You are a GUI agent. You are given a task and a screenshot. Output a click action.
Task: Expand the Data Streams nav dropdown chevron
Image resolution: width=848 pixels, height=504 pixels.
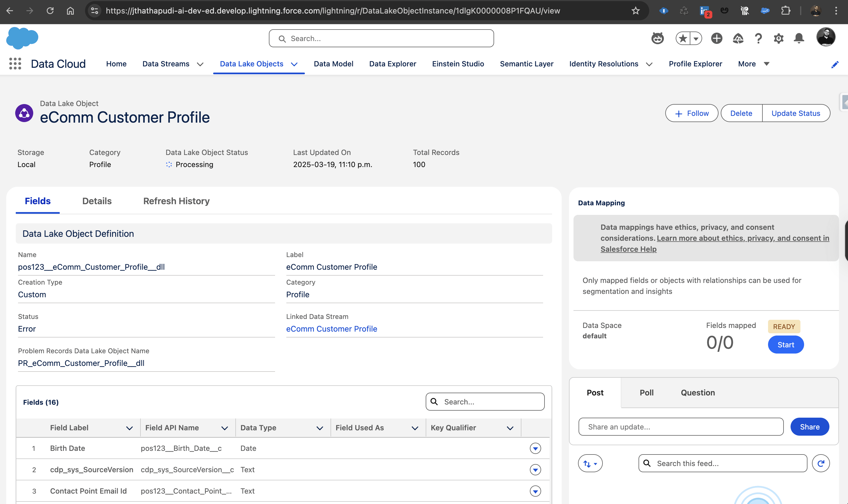pos(200,64)
